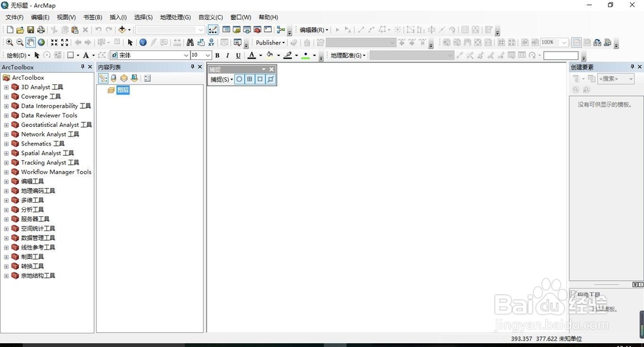Click the Fixed Zoom Out arrows icon
The height and width of the screenshot is (347, 644).
click(64, 42)
